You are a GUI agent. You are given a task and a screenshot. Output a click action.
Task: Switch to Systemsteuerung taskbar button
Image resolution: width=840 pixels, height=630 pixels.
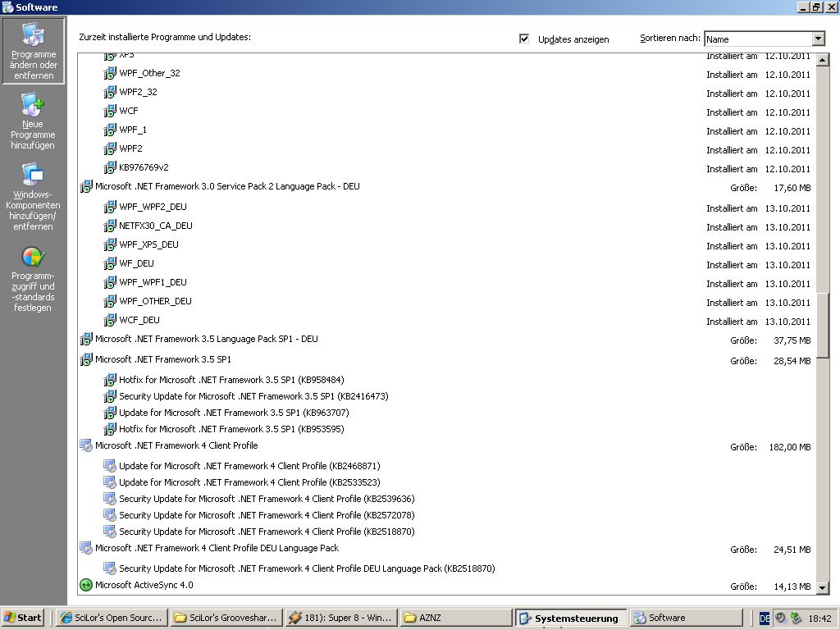tap(571, 618)
